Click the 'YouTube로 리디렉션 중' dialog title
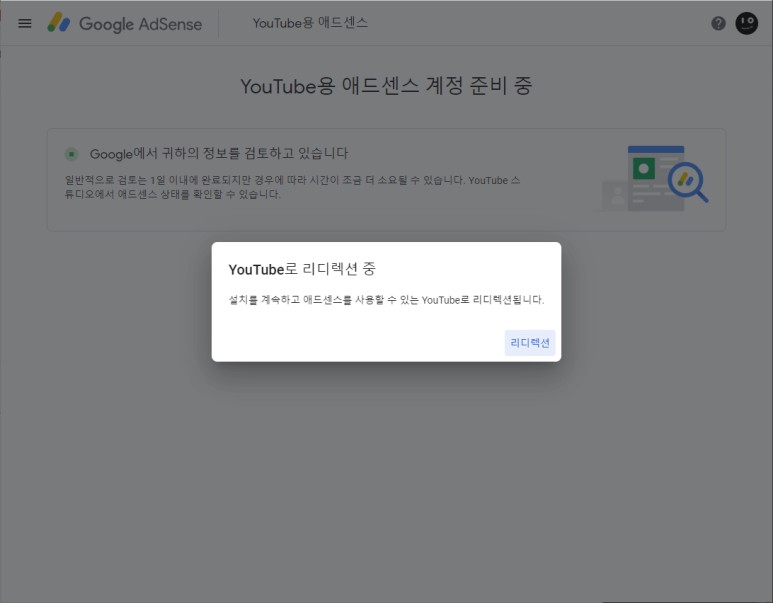This screenshot has height=603, width=773. click(302, 269)
